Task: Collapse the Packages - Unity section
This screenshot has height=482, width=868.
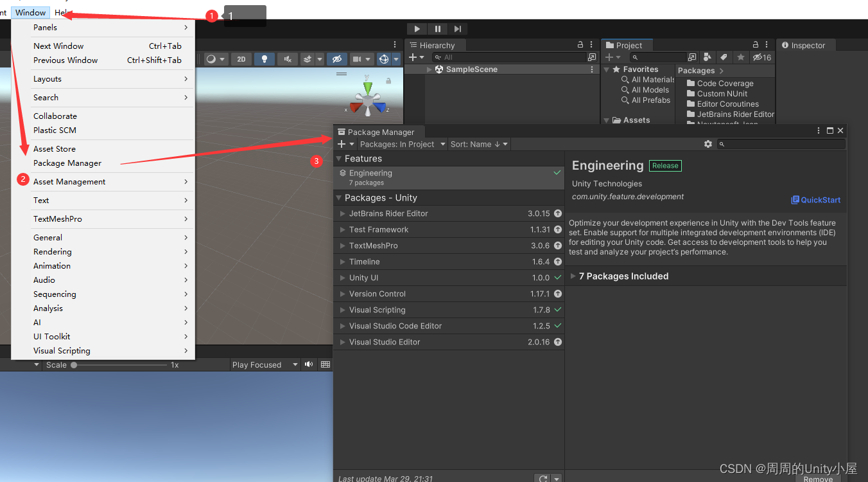Action: (x=339, y=198)
